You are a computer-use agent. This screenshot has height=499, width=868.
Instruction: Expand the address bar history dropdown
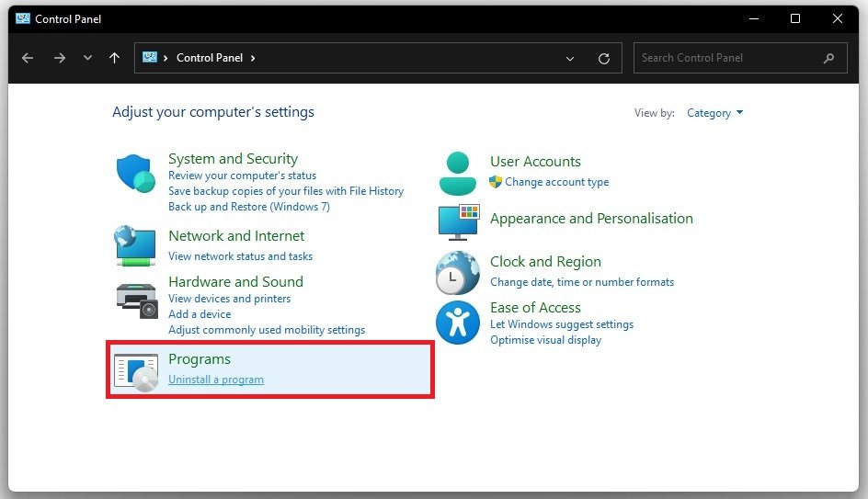(571, 58)
